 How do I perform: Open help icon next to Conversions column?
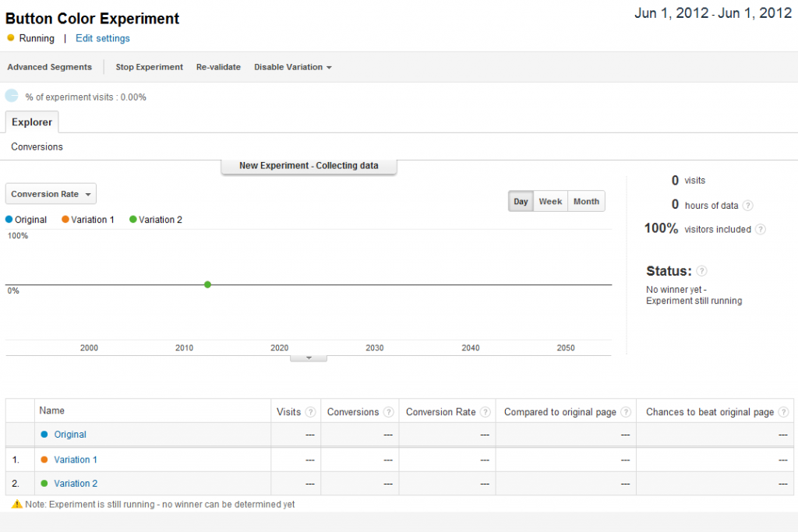[388, 412]
